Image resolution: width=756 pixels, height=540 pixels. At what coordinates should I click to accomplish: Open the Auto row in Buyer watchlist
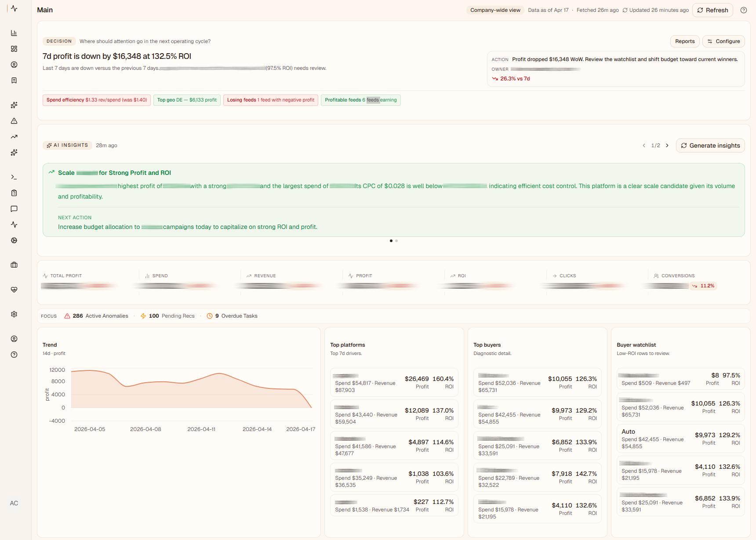pos(681,439)
